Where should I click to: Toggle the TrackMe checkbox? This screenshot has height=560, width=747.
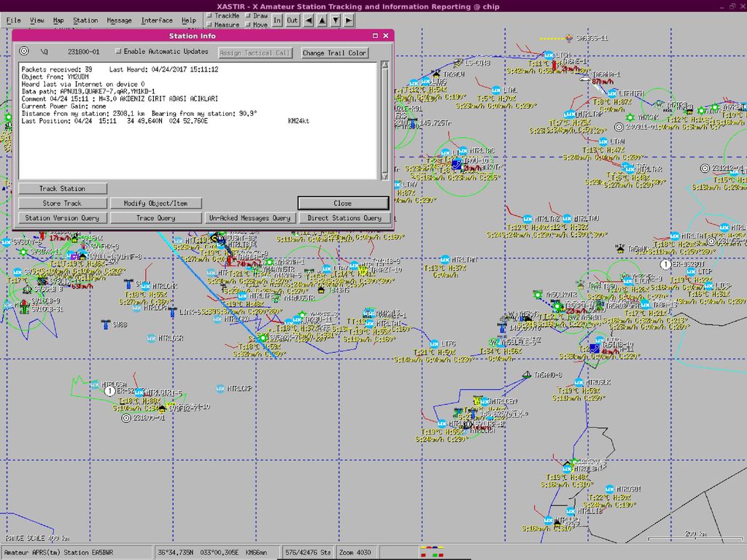tap(209, 16)
